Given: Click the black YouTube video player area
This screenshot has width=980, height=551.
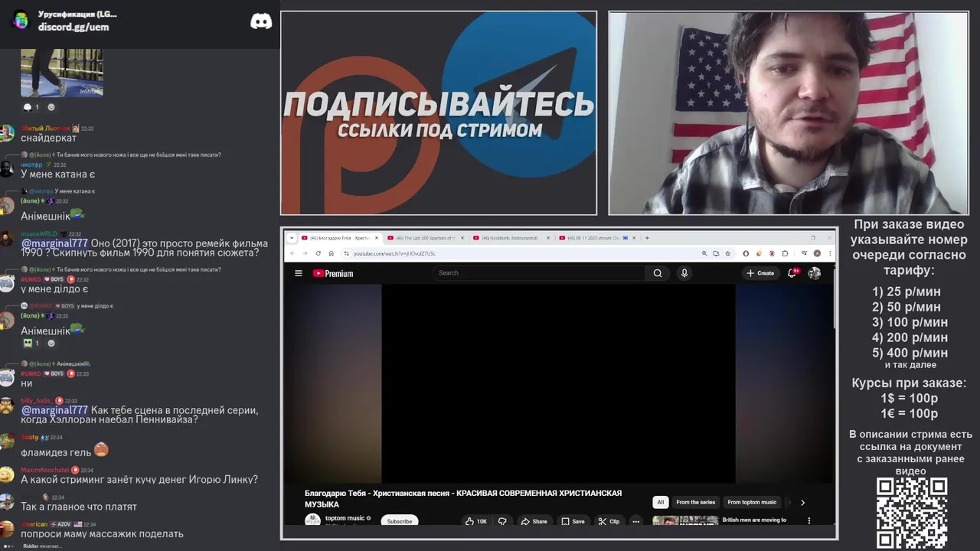Looking at the screenshot, I should (558, 383).
